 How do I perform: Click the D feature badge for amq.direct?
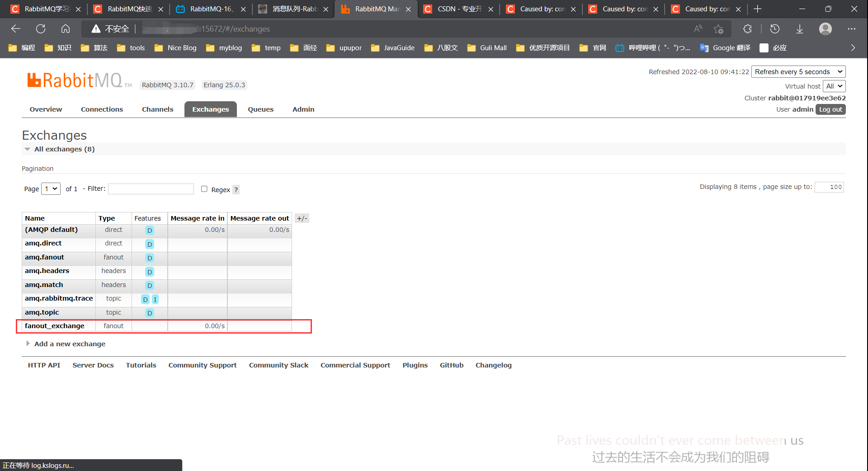pos(150,244)
